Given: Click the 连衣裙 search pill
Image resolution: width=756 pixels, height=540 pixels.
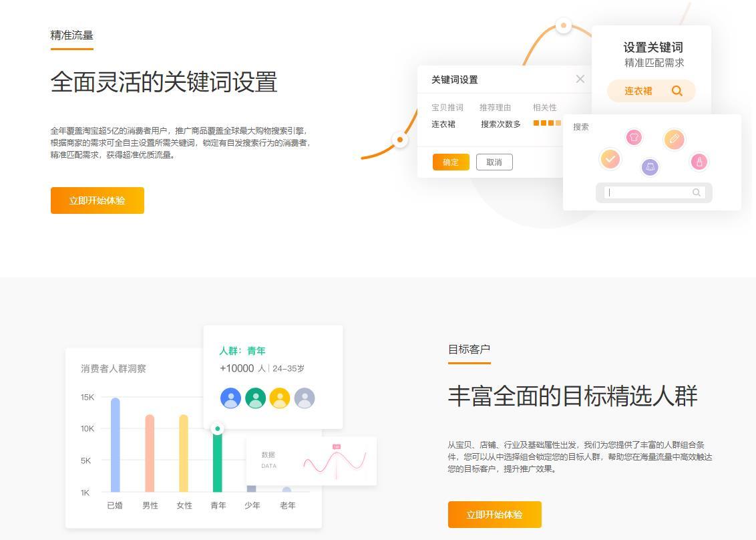Looking at the screenshot, I should click(651, 91).
